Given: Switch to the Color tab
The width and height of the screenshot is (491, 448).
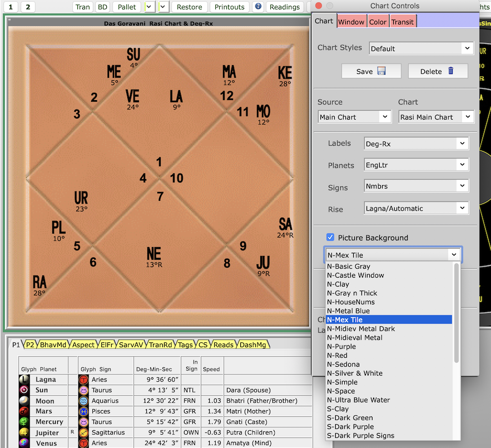Looking at the screenshot, I should coord(378,22).
